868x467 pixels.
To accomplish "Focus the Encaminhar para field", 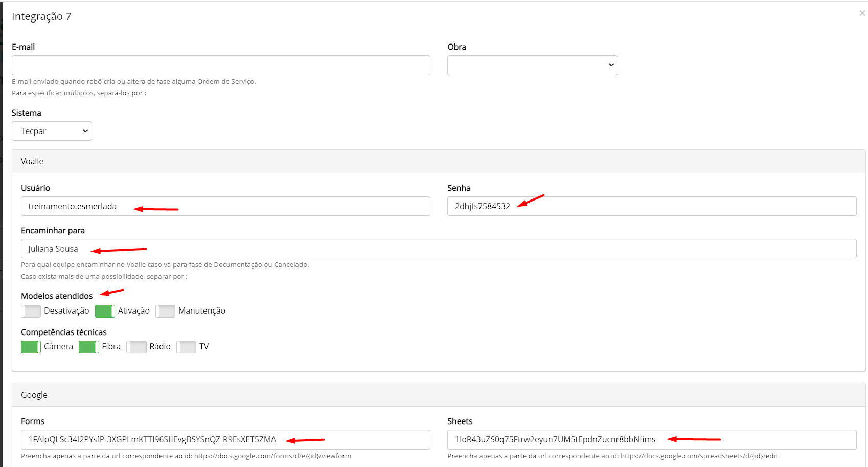I will 438,249.
